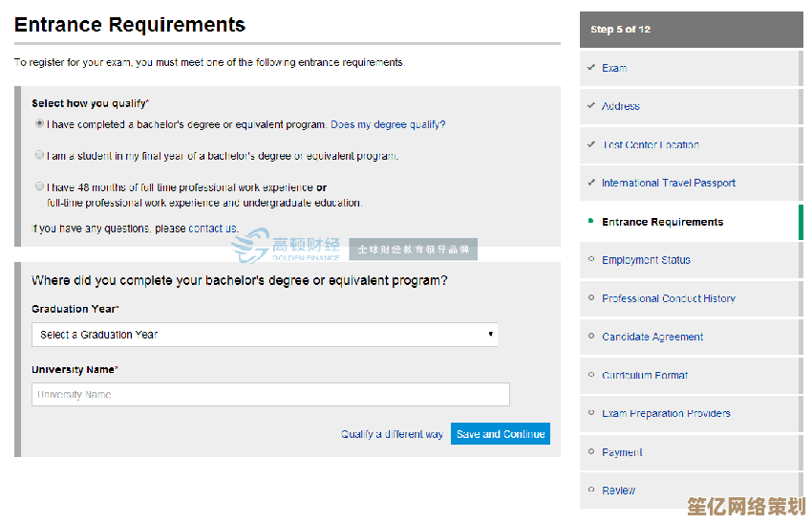Open Professional Conduct History step
The image size is (812, 524).
[668, 298]
